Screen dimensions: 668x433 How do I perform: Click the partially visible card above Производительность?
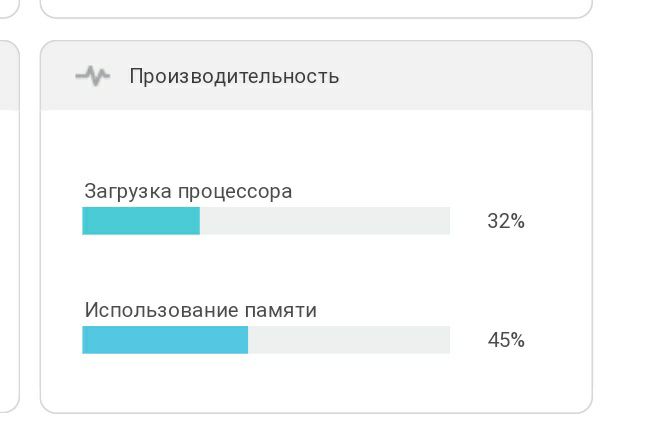tap(315, 7)
